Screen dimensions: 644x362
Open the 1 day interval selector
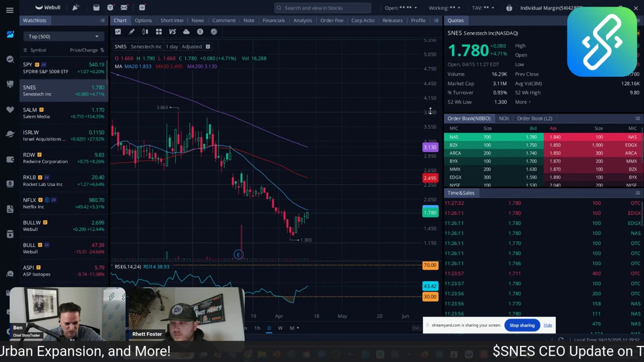coord(172,46)
